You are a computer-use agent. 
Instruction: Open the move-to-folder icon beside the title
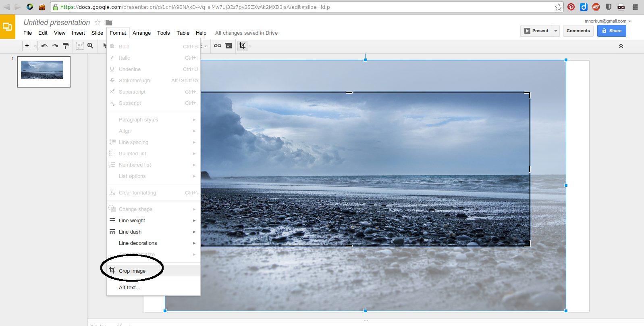[x=109, y=23]
